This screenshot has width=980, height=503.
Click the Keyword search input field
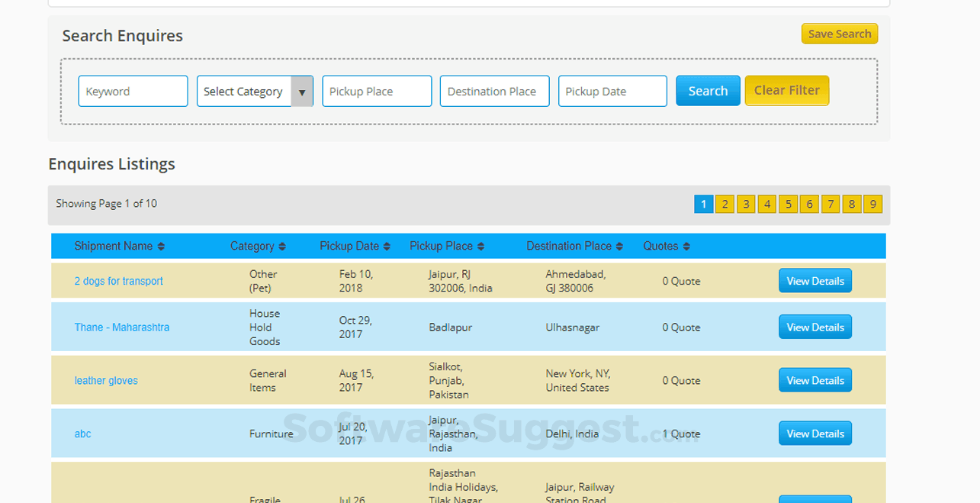click(x=133, y=91)
